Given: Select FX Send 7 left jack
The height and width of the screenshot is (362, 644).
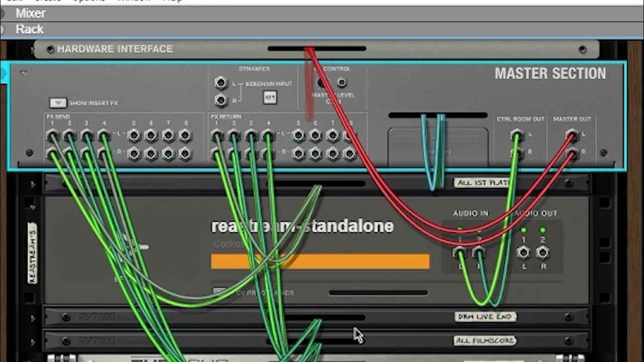Looking at the screenshot, I should point(168,136).
